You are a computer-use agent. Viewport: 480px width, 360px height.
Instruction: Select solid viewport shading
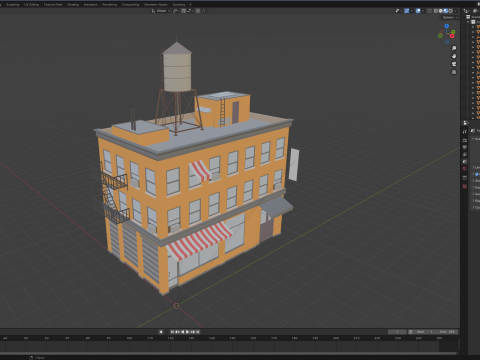(x=441, y=11)
